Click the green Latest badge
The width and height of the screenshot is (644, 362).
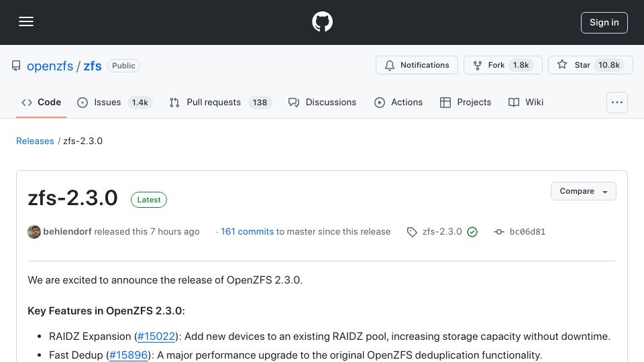(x=149, y=200)
